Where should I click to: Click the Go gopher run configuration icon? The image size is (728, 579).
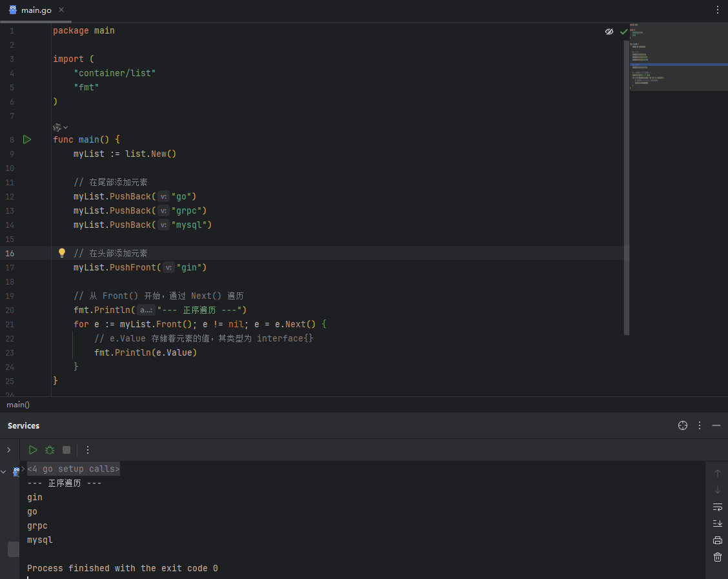pyautogui.click(x=16, y=472)
